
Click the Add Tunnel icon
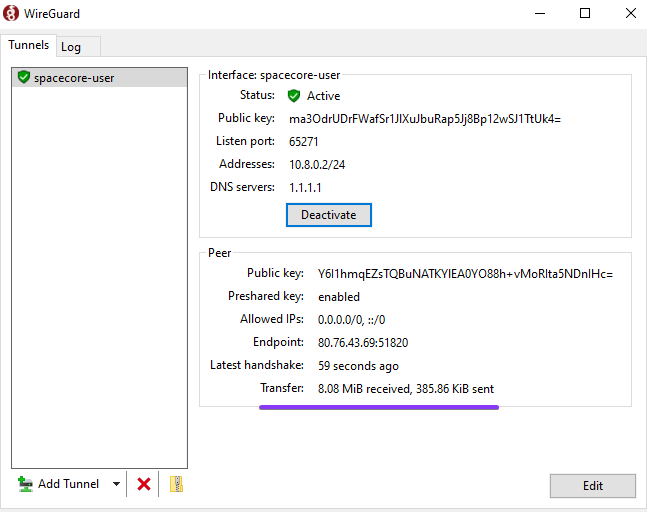[x=26, y=484]
